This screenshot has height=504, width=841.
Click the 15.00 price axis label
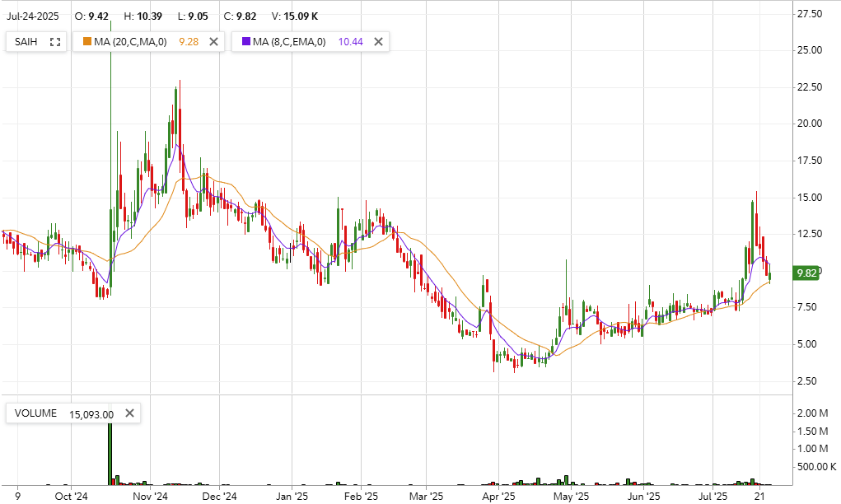(x=810, y=198)
